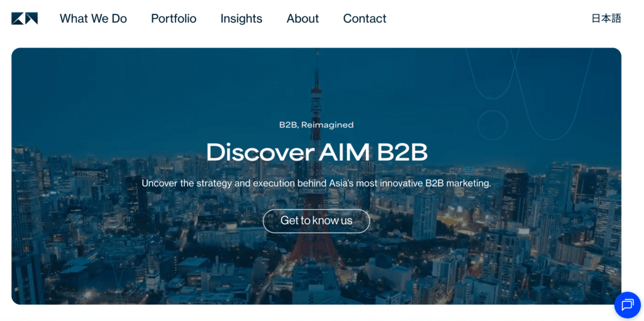Switch the site language to 日本語
This screenshot has width=644, height=321.
(x=606, y=18)
